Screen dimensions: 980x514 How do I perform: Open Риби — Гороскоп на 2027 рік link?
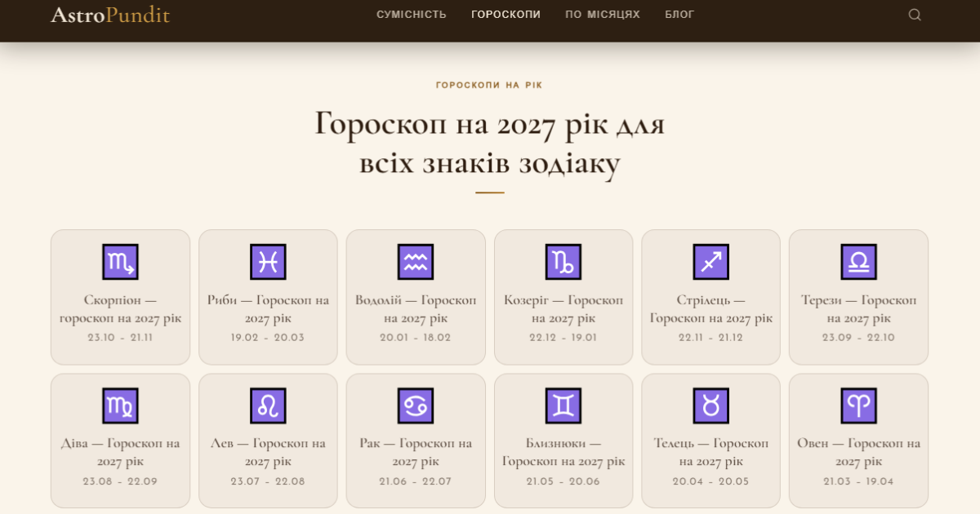click(268, 309)
